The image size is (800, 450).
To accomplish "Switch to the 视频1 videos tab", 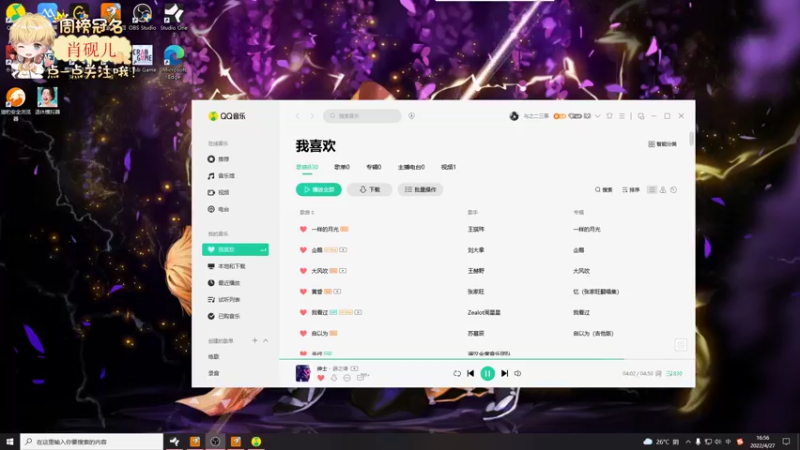I will coord(448,167).
